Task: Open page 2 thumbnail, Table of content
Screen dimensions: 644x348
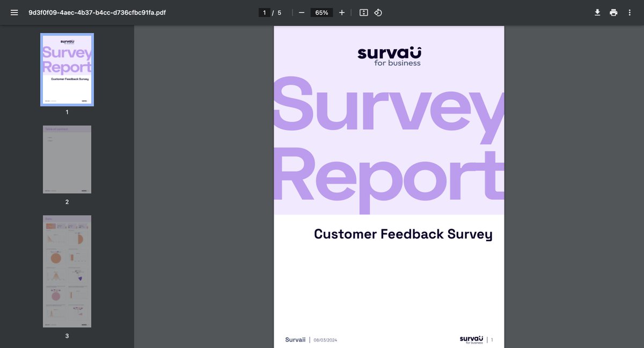Action: [x=67, y=159]
